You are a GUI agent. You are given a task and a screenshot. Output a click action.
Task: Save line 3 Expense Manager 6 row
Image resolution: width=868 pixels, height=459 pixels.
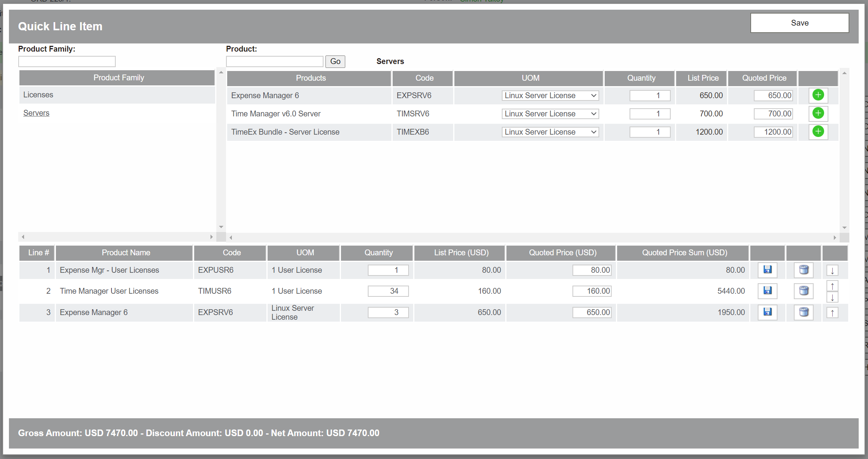click(x=767, y=312)
